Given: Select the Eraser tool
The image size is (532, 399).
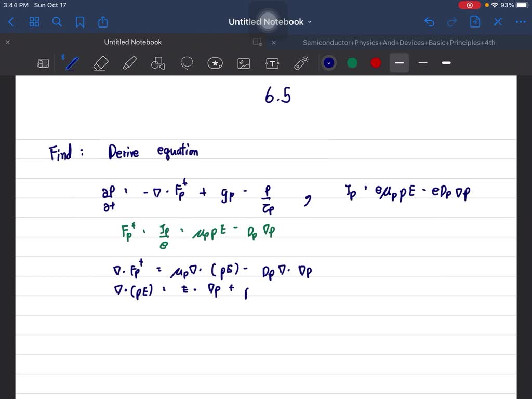Looking at the screenshot, I should click(101, 63).
